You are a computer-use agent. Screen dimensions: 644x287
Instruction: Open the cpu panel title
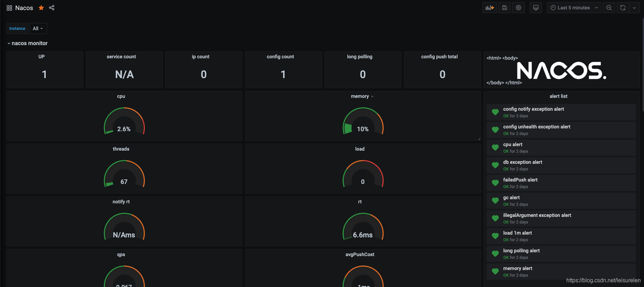coord(121,96)
